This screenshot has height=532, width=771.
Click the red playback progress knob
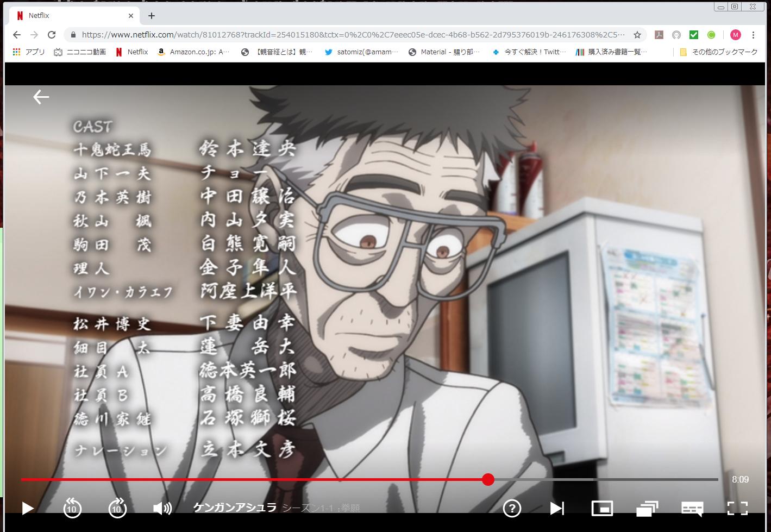(x=488, y=479)
